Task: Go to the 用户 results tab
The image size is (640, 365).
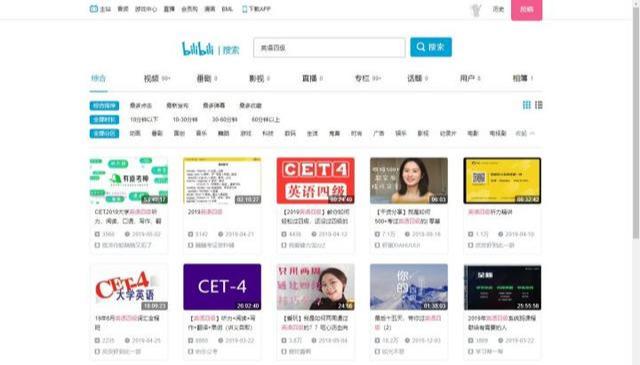Action: (x=470, y=78)
